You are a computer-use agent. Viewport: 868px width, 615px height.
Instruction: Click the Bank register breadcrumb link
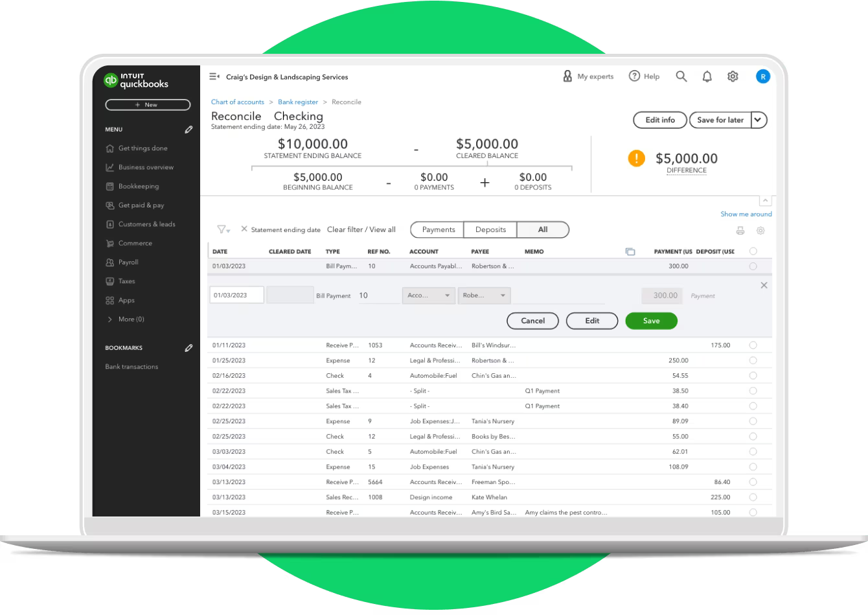(x=298, y=102)
